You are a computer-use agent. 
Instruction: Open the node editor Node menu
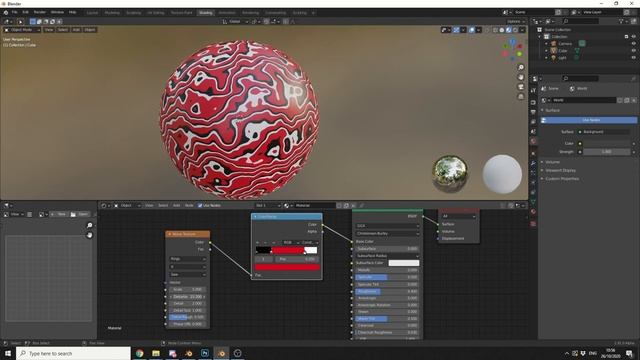pyautogui.click(x=189, y=206)
